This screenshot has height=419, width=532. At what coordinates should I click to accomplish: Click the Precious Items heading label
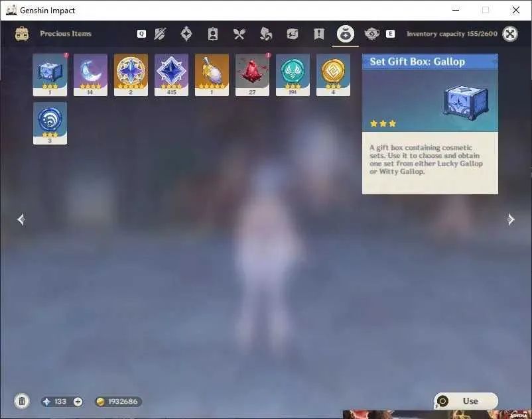coord(66,34)
